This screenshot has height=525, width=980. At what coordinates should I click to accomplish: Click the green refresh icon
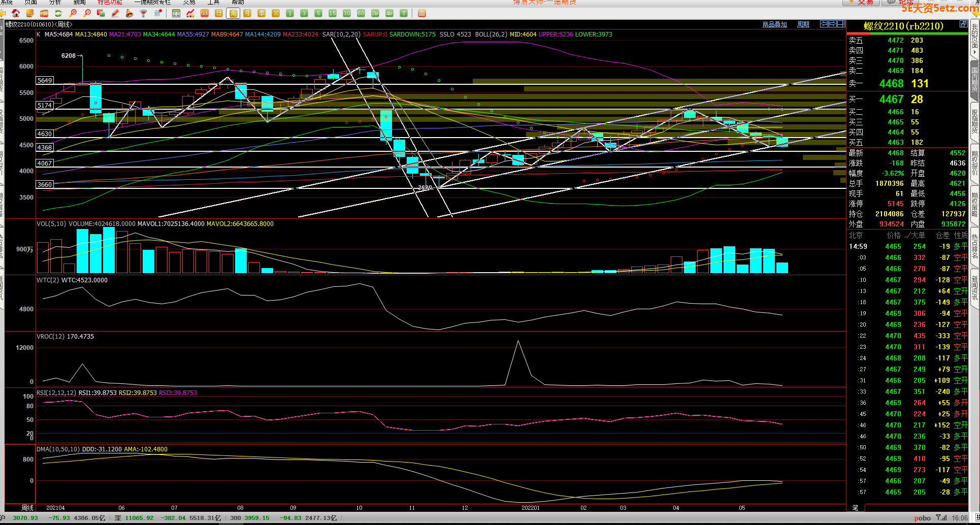(x=58, y=13)
